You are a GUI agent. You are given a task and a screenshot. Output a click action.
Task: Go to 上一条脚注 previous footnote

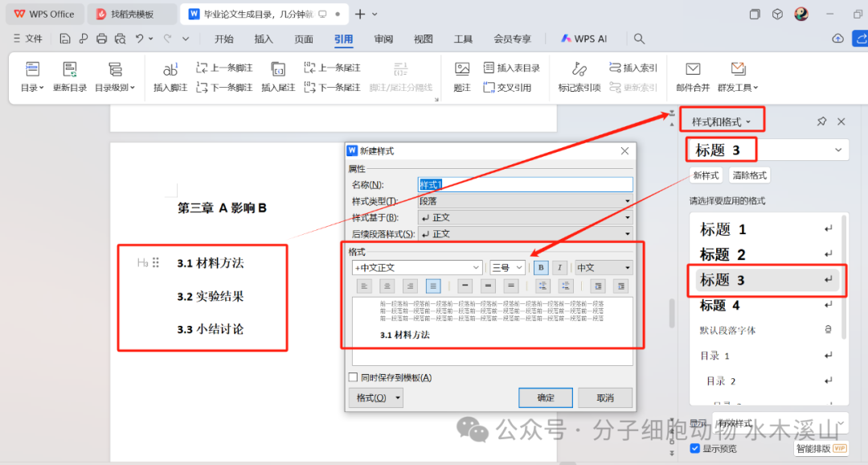pos(225,68)
